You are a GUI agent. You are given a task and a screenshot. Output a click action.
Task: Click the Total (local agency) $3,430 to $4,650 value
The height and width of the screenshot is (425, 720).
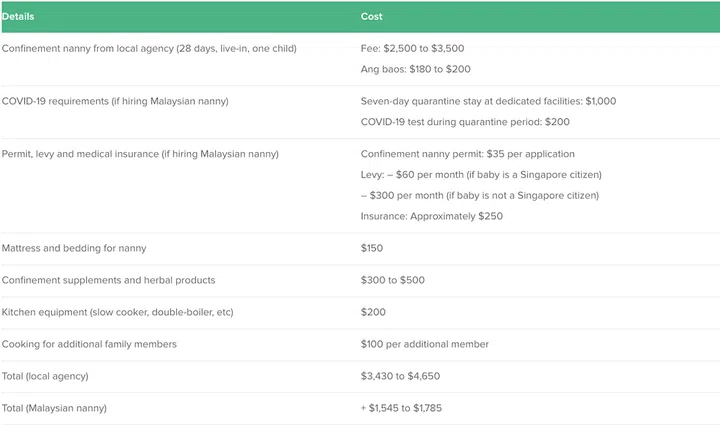(x=400, y=376)
